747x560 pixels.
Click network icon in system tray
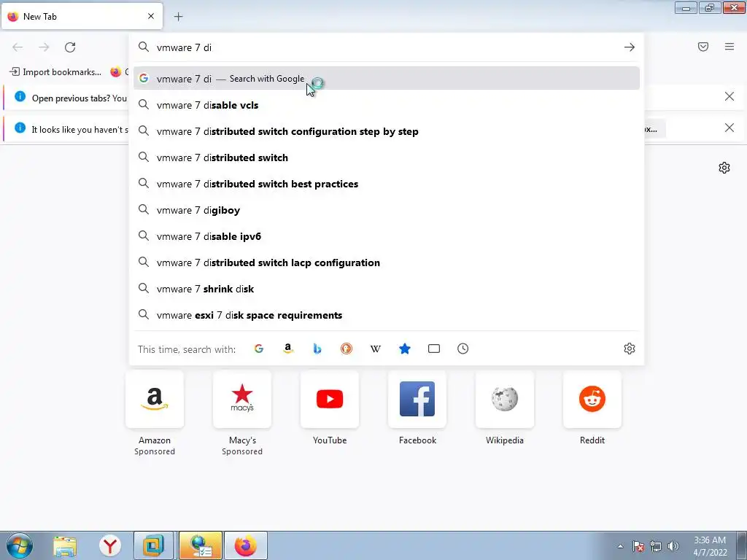coord(656,546)
